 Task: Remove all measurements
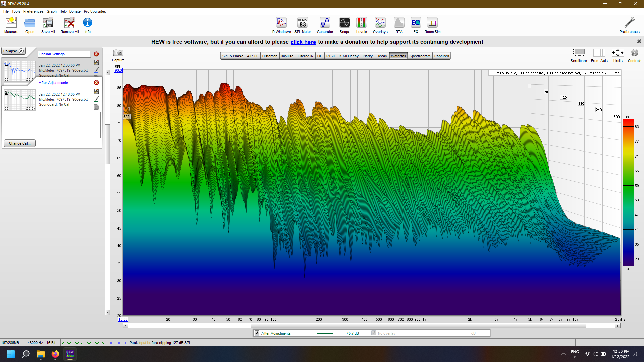(70, 25)
